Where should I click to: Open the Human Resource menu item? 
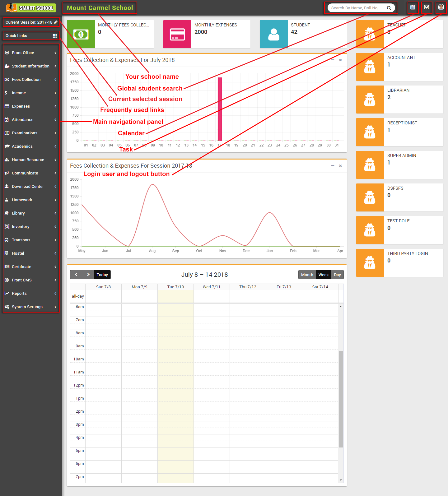click(31, 160)
